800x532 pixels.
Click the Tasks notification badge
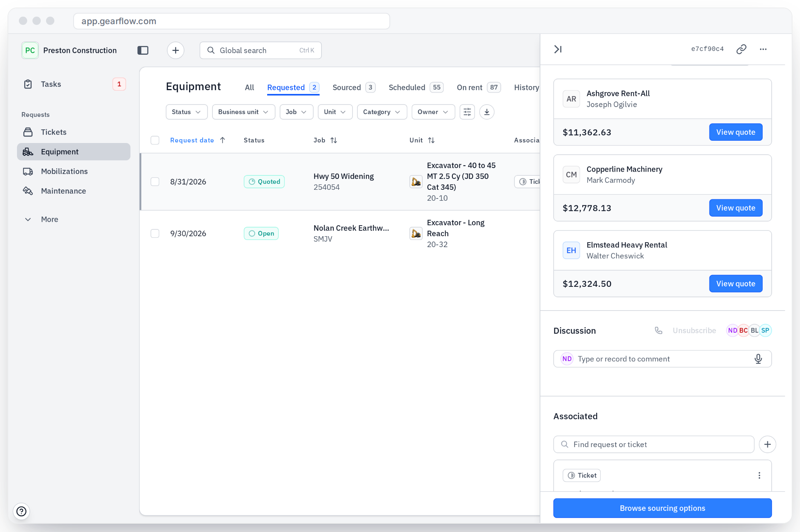119,84
